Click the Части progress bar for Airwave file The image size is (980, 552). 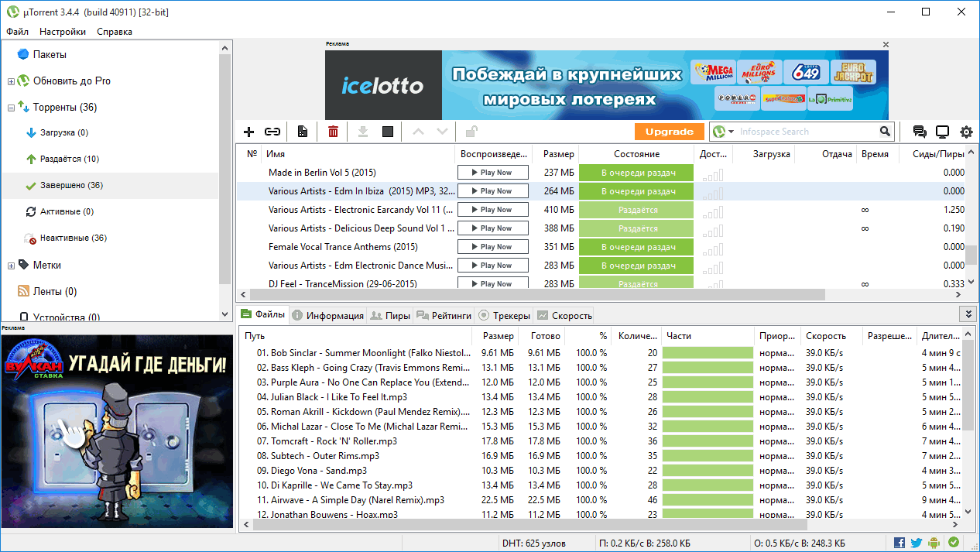[x=708, y=500]
